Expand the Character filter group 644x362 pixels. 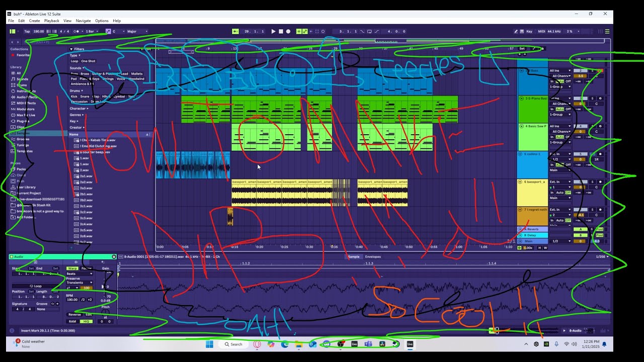click(x=79, y=109)
